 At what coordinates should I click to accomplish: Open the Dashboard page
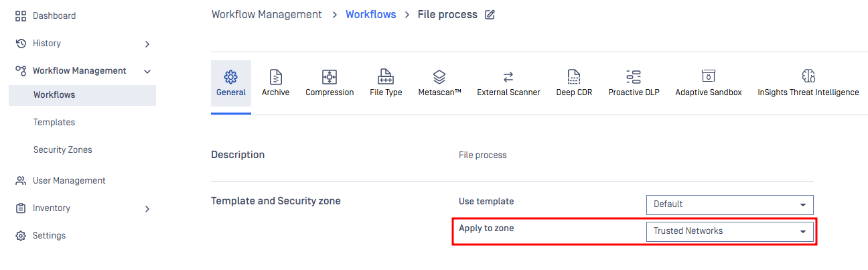pos(54,15)
